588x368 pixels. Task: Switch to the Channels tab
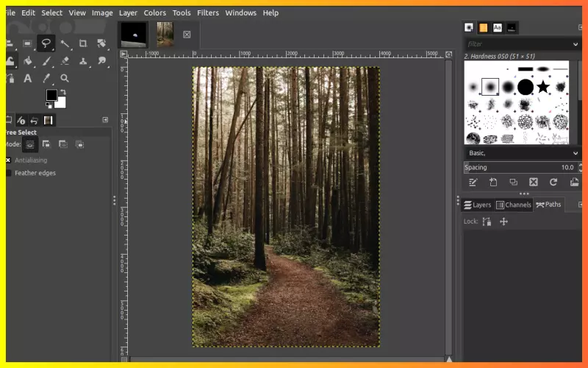click(x=514, y=205)
